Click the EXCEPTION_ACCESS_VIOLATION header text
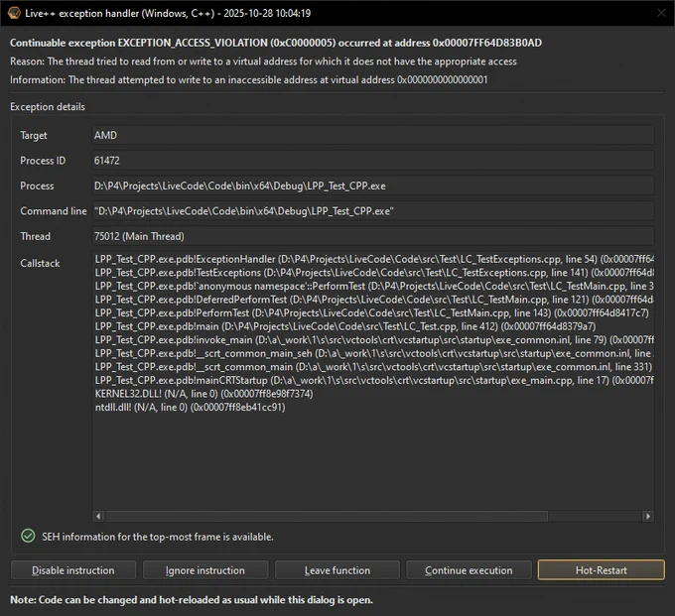This screenshot has height=616, width=675. (x=276, y=43)
